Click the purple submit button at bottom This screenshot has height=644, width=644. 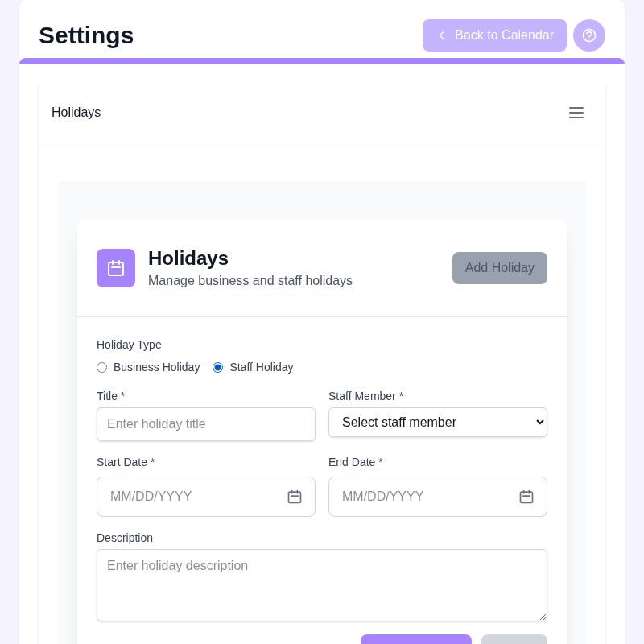pos(415,639)
